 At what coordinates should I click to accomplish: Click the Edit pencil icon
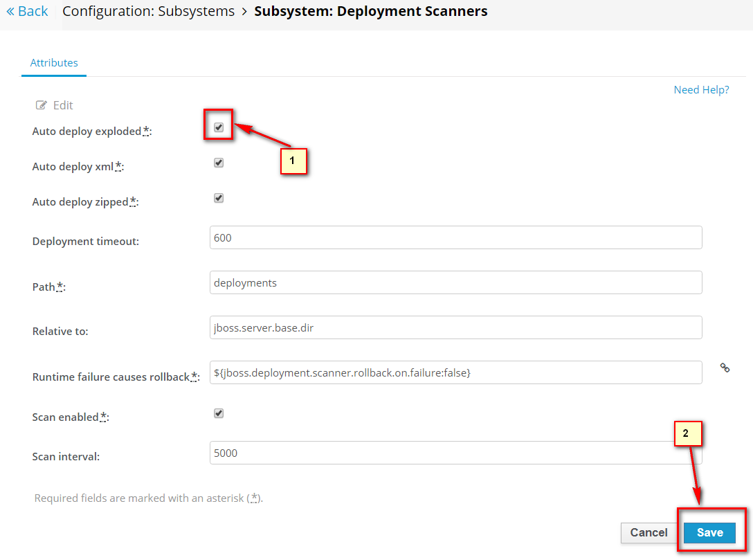click(x=42, y=105)
